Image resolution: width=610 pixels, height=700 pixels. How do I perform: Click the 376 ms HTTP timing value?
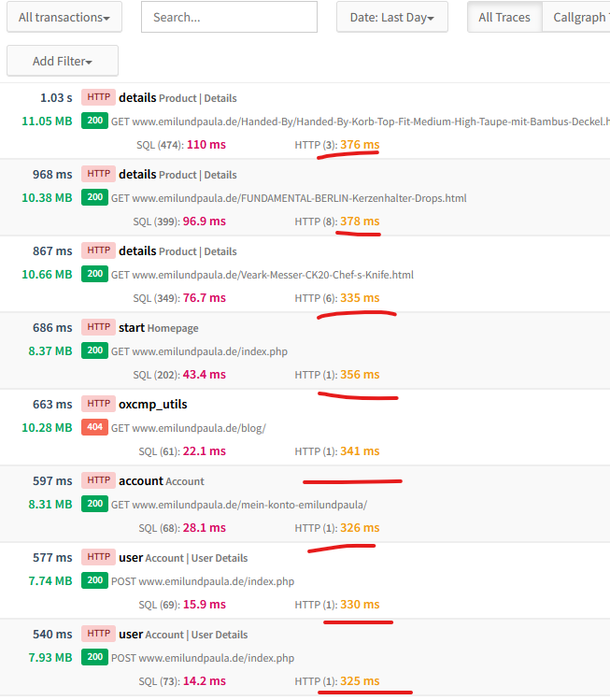coord(360,145)
